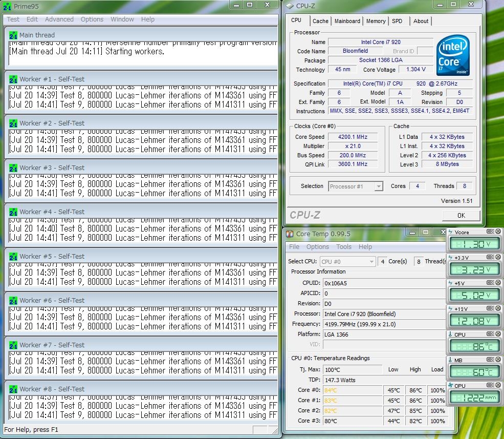504x439 pixels.
Task: Close the +3.3V voltage gadget
Action: 497,258
